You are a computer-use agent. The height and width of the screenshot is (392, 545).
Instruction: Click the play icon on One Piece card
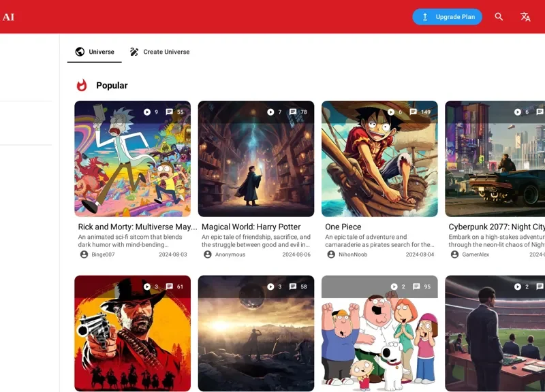(390, 112)
